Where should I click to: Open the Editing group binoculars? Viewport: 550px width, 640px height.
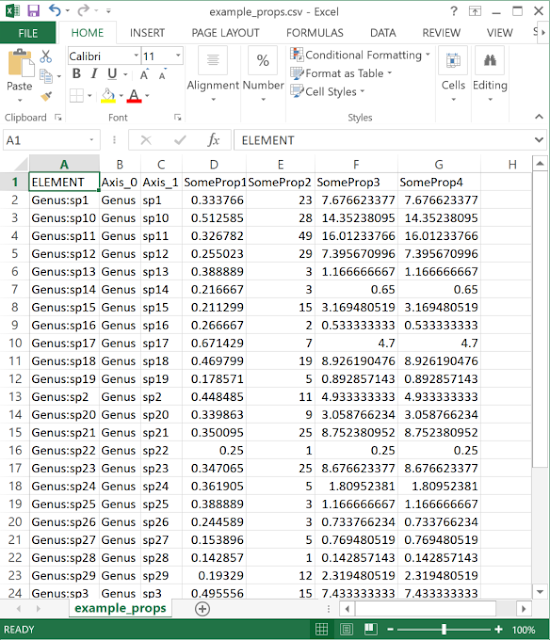[x=490, y=74]
